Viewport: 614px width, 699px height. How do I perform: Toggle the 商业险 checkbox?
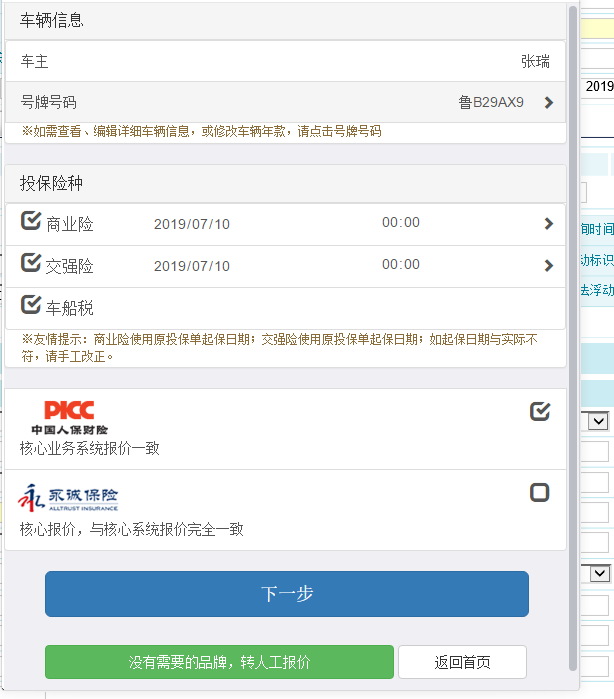31,221
